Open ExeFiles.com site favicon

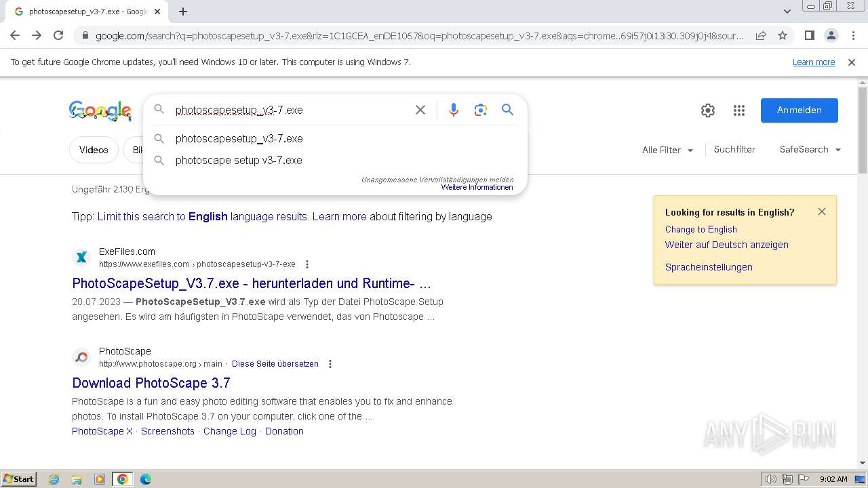click(81, 257)
